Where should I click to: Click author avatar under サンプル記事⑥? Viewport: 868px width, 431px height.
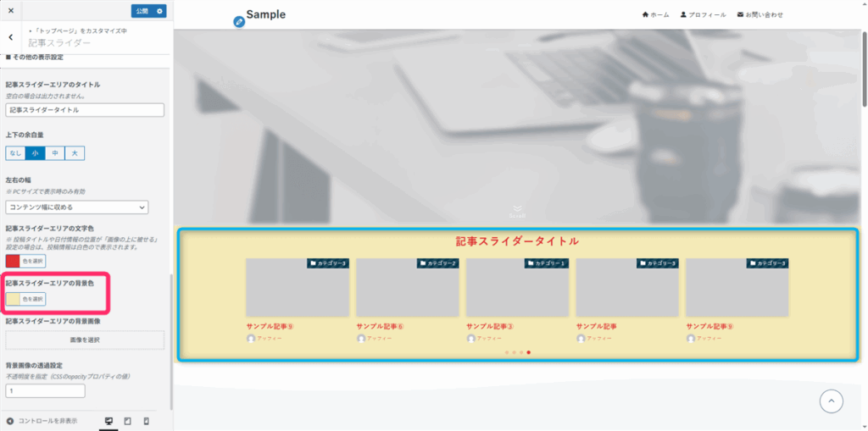tap(361, 338)
